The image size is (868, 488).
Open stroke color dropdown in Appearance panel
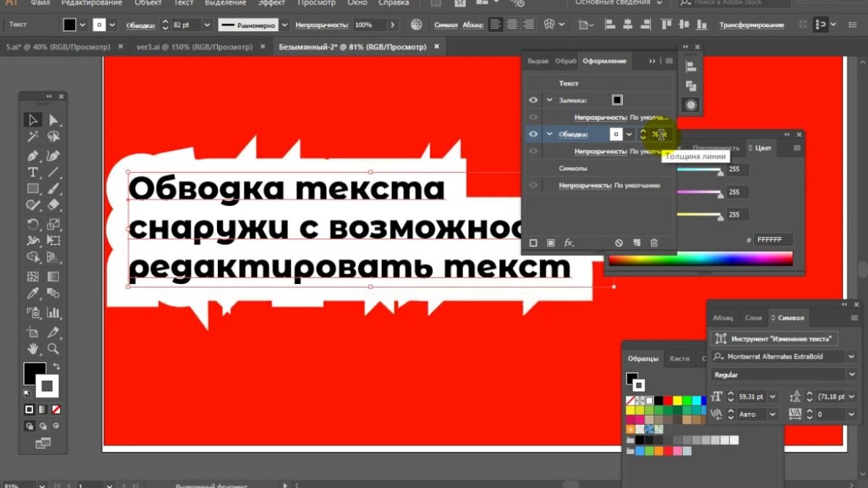pos(629,134)
